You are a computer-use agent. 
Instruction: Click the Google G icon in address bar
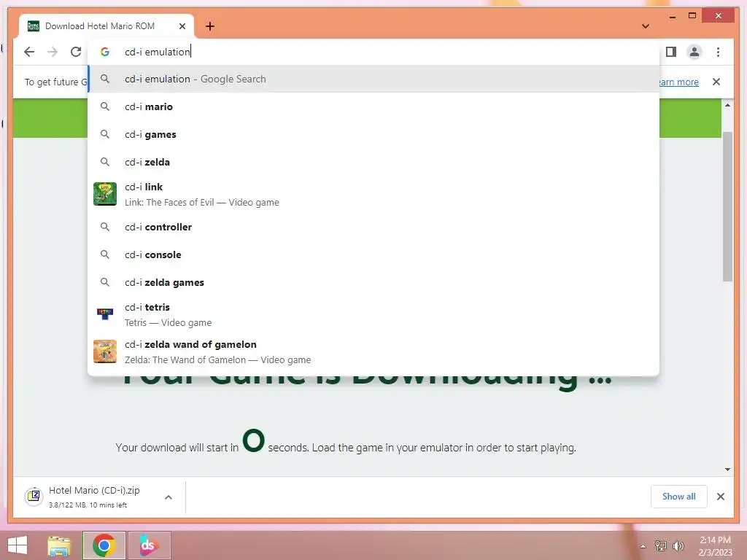[105, 52]
